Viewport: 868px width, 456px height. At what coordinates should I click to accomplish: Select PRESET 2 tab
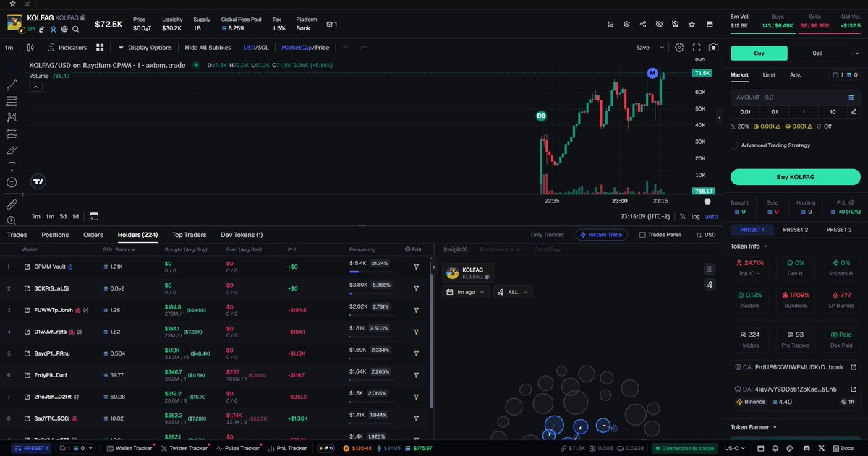(x=795, y=230)
